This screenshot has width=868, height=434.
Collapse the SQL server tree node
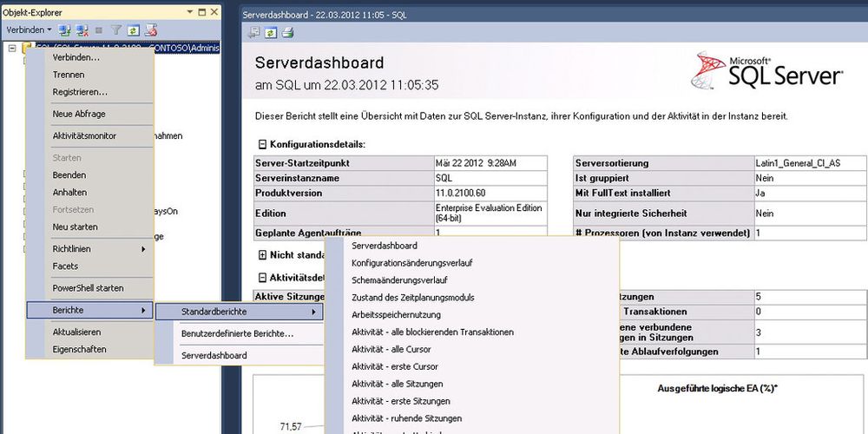[x=12, y=49]
